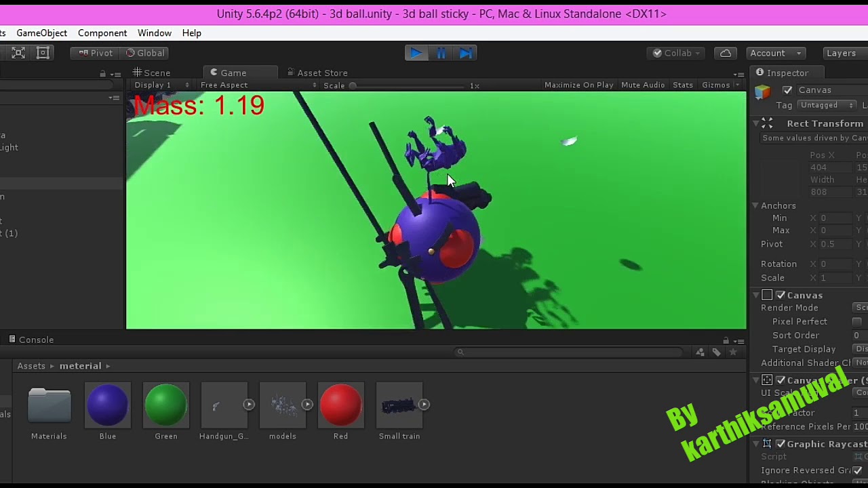Toggle the Stats overlay button
This screenshot has height=488, width=868.
(683, 85)
